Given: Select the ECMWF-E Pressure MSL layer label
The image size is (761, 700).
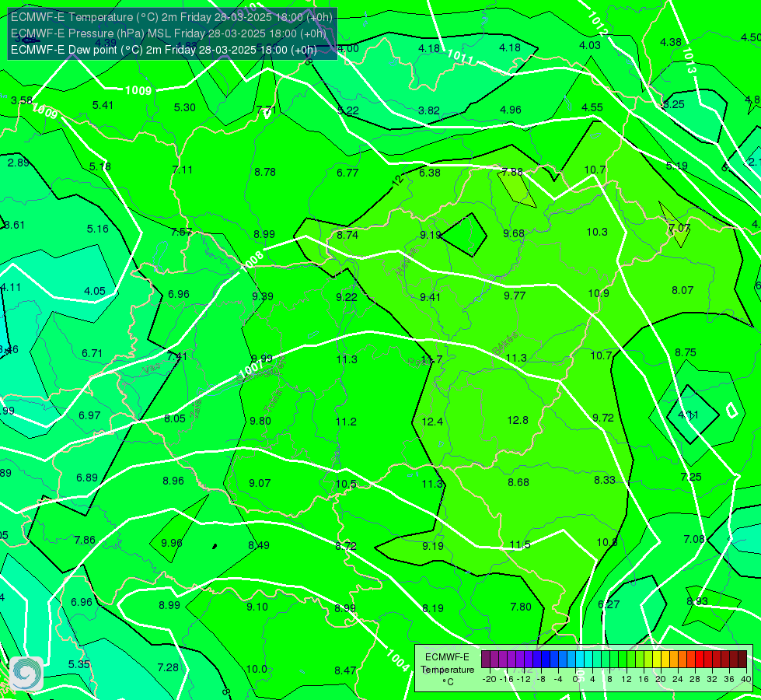Looking at the screenshot, I should coord(169,33).
